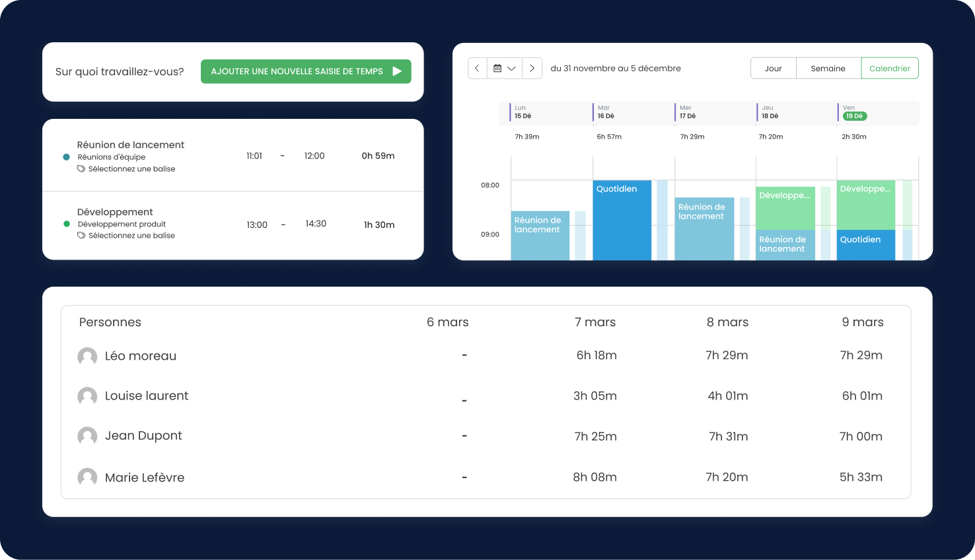Image resolution: width=975 pixels, height=560 pixels.
Task: Open the calendar date picker dropdown
Action: point(505,69)
